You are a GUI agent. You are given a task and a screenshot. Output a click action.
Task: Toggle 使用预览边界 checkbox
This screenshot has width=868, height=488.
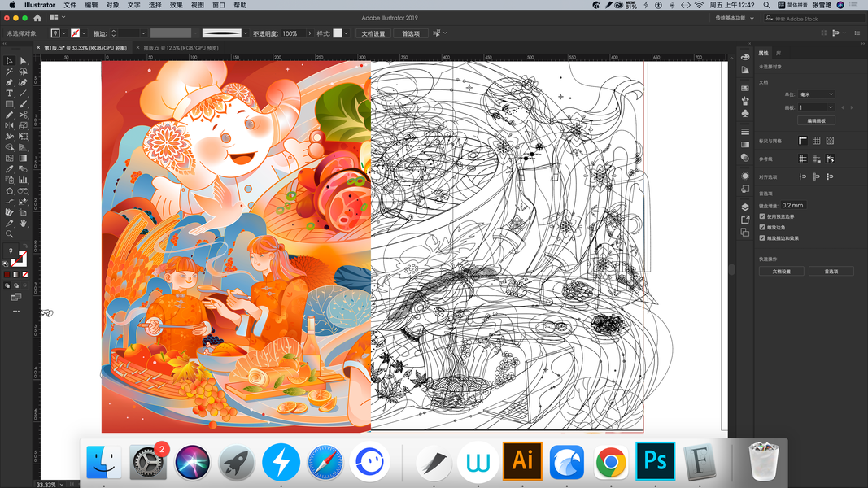[x=761, y=216]
